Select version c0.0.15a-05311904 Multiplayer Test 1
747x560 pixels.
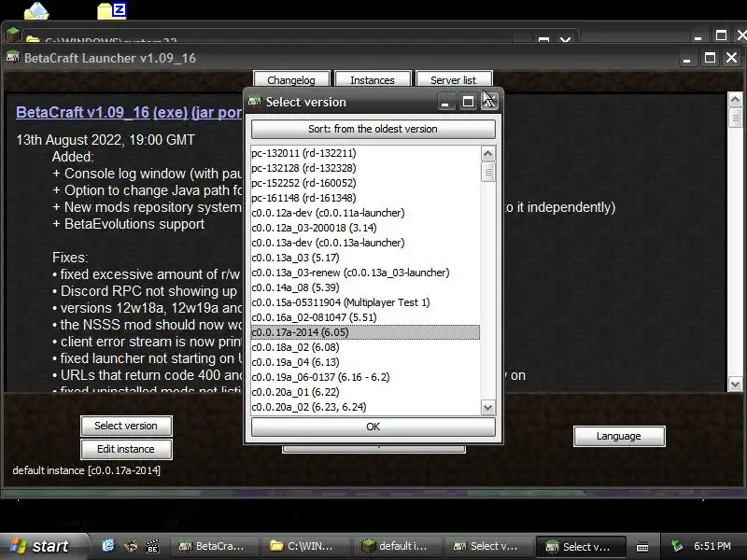tap(365, 302)
